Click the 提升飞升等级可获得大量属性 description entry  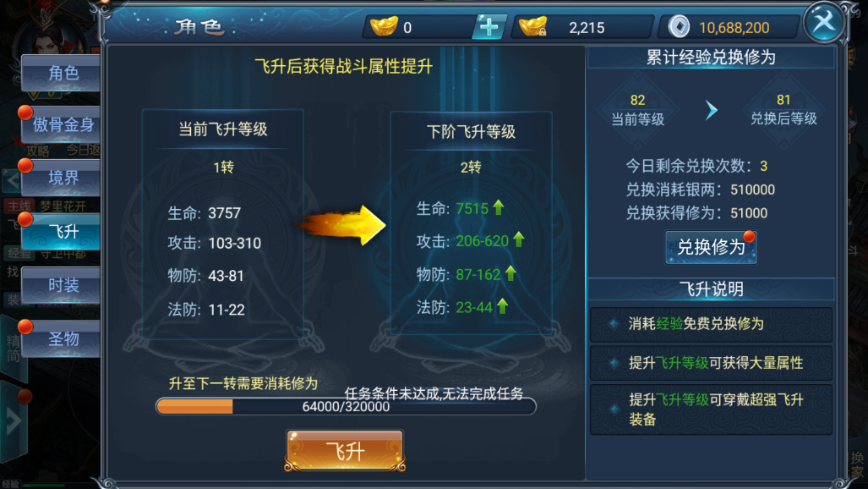pos(712,363)
